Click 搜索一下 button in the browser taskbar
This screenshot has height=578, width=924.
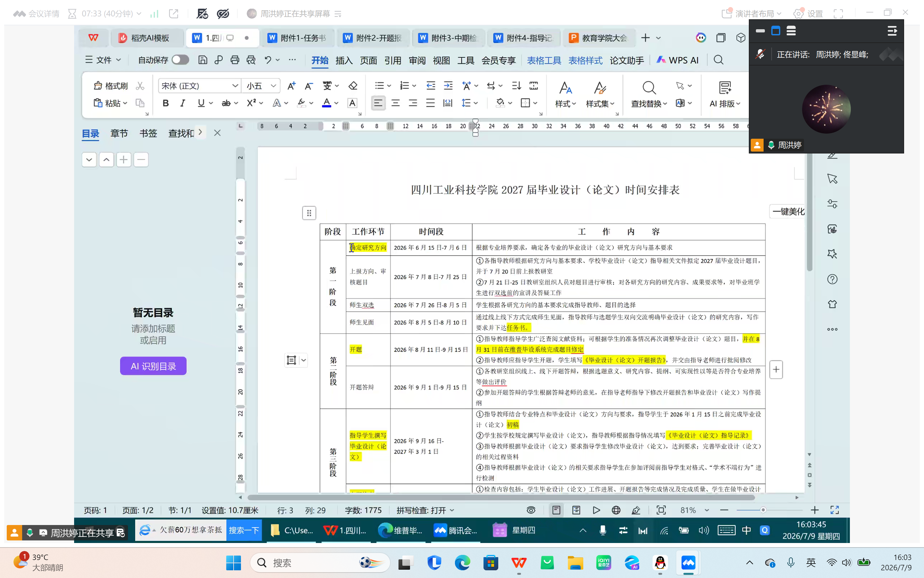coord(244,530)
